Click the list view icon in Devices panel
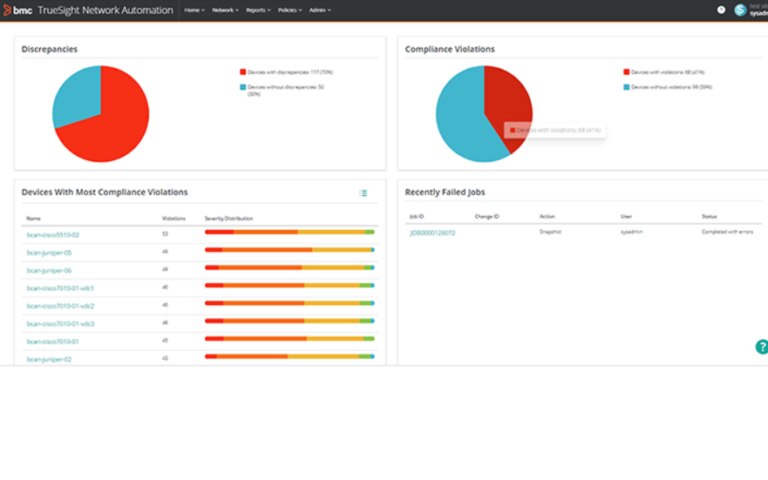The height and width of the screenshot is (480, 768). (x=363, y=193)
